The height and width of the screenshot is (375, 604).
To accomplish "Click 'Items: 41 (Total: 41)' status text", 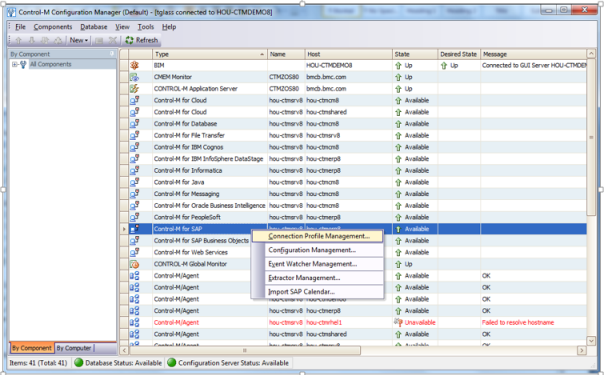I will coord(38,363).
